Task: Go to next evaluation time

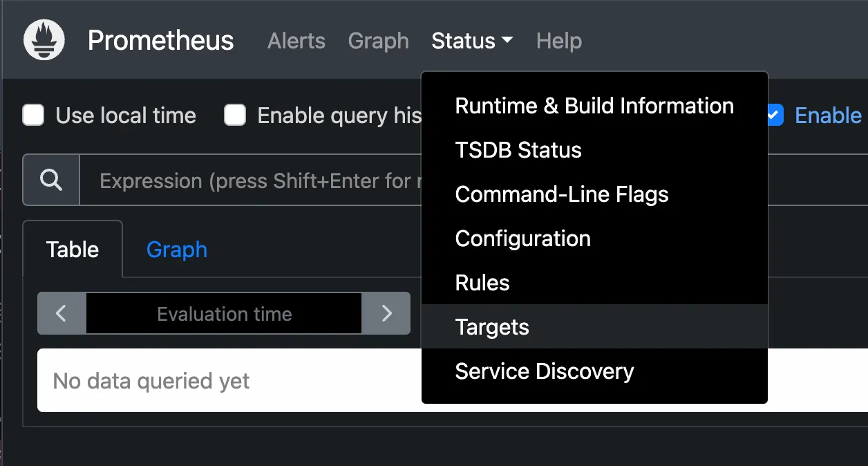Action: (x=386, y=314)
